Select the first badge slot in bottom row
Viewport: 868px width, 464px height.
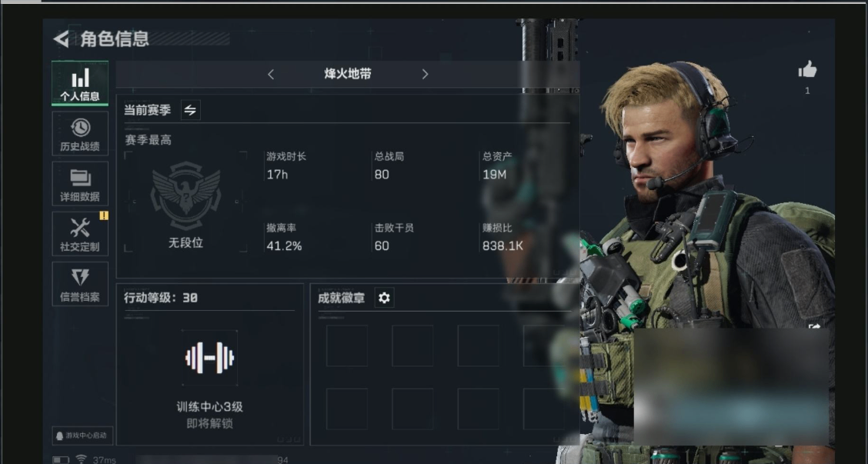[x=347, y=409]
